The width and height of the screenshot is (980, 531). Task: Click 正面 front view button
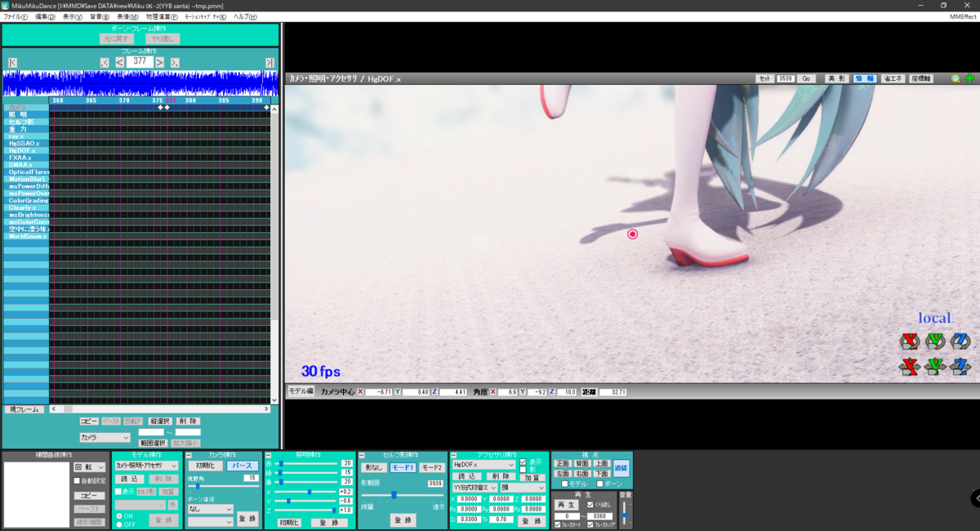(562, 463)
